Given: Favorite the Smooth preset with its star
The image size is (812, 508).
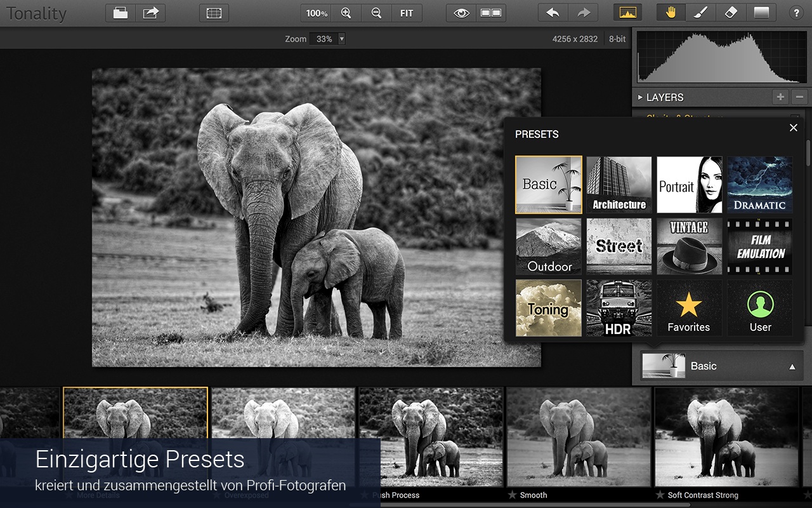Looking at the screenshot, I should tap(512, 495).
